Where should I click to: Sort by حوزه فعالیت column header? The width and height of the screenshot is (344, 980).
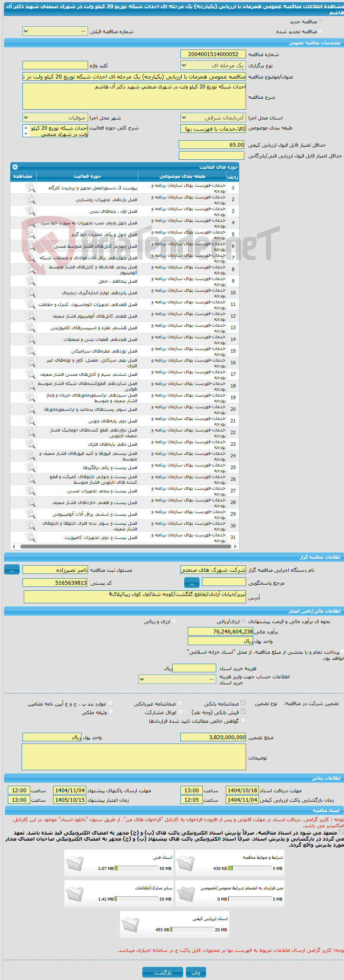[87, 176]
